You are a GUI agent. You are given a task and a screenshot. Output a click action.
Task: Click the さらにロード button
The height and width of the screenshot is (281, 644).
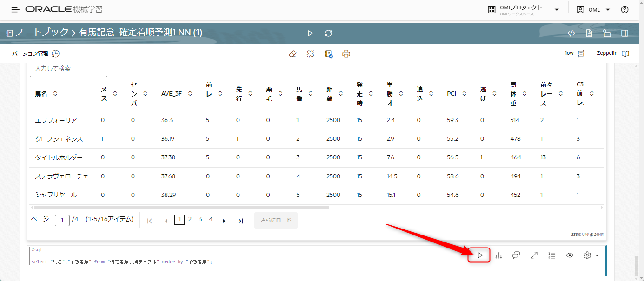click(276, 220)
